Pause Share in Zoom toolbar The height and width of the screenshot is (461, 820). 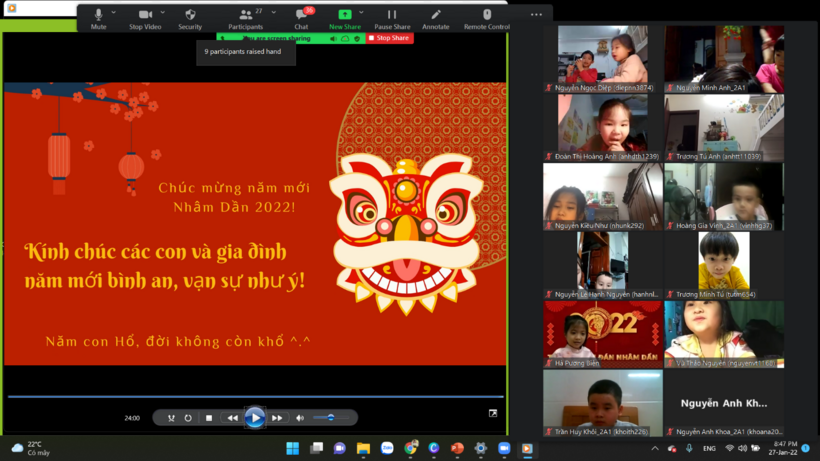tap(392, 19)
